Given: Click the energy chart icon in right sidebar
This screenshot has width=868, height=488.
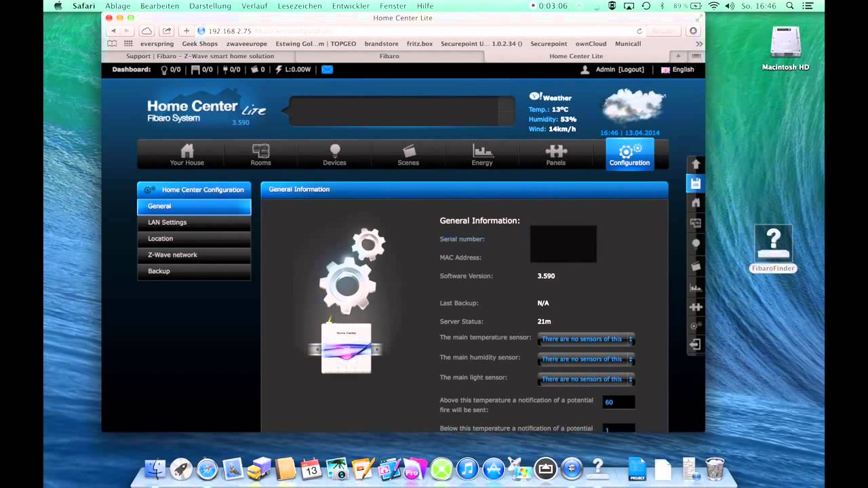Looking at the screenshot, I should (x=695, y=287).
